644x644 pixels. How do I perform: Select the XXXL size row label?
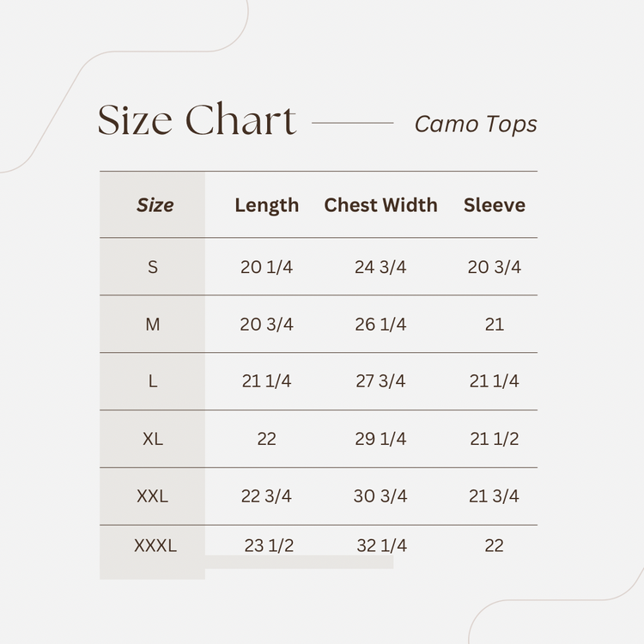[155, 545]
